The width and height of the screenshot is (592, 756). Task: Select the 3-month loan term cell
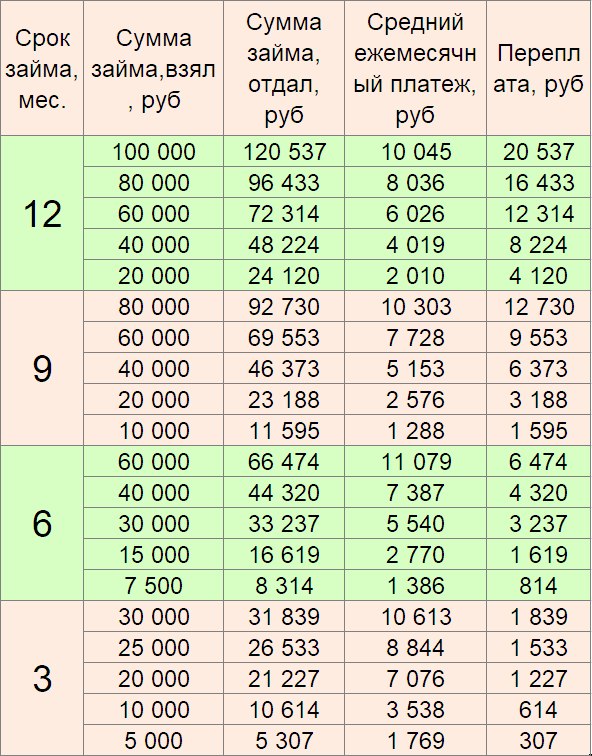click(x=42, y=678)
